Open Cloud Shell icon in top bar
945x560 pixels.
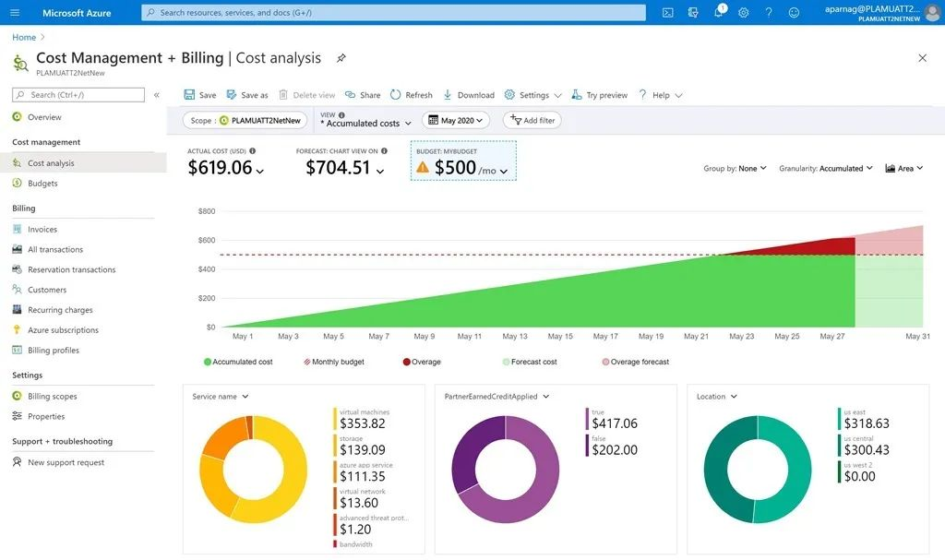pyautogui.click(x=668, y=12)
